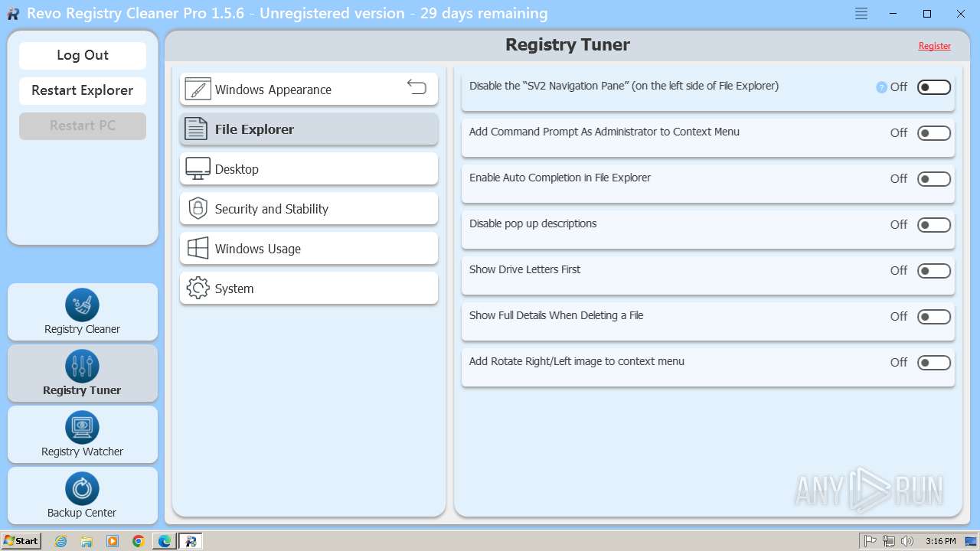Click the System gear icon
The height and width of the screenshot is (551, 980).
(198, 289)
